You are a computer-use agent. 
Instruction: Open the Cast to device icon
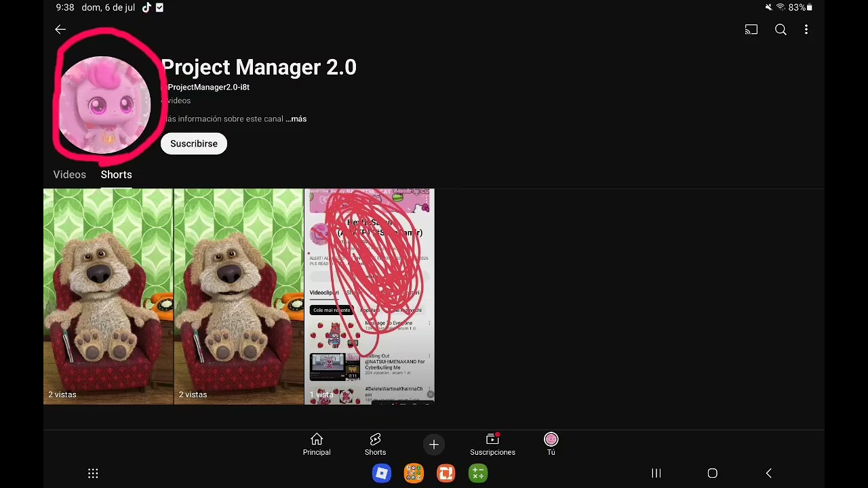click(x=751, y=30)
